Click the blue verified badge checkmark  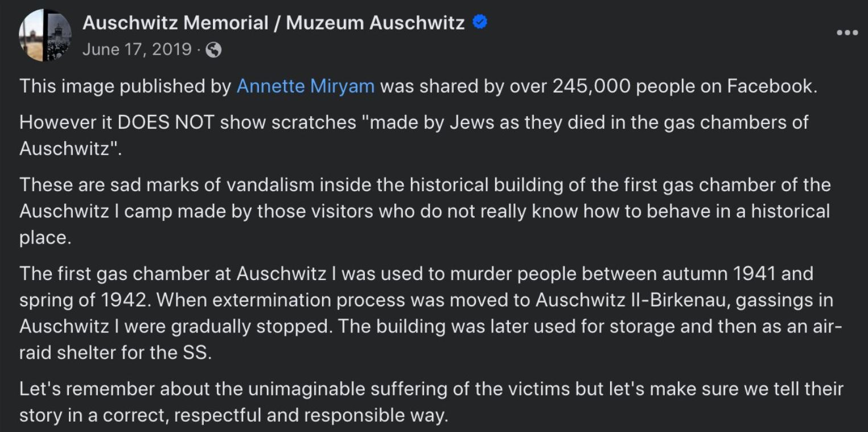pos(481,23)
